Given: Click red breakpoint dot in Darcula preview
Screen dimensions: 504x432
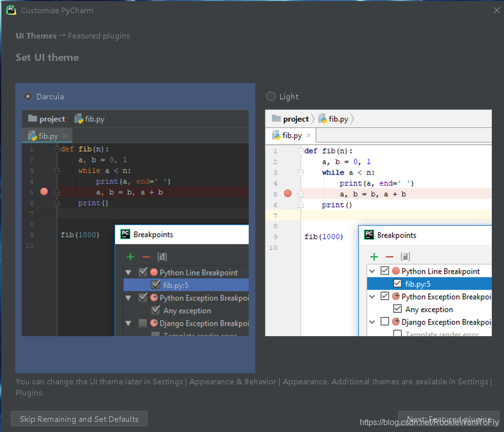Looking at the screenshot, I should [44, 192].
